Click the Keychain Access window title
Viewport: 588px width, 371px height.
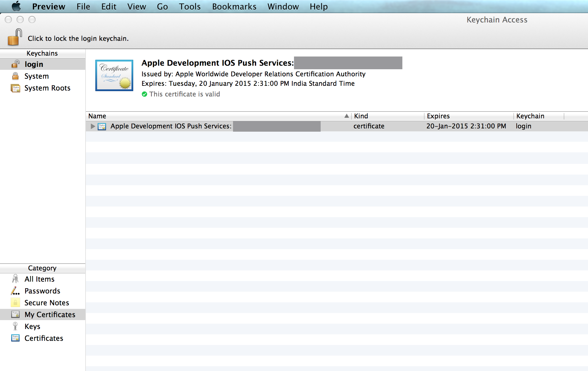pyautogui.click(x=497, y=20)
